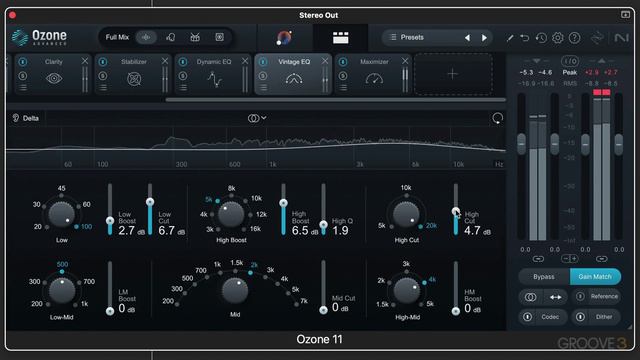
Task: Load the previous preset arrow
Action: [x=467, y=38]
